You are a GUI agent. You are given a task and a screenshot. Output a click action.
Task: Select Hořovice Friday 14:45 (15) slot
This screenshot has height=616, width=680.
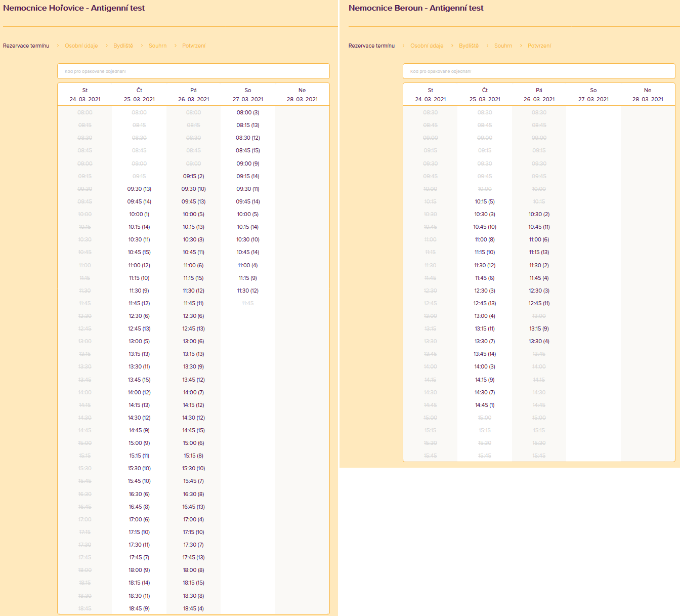click(193, 430)
